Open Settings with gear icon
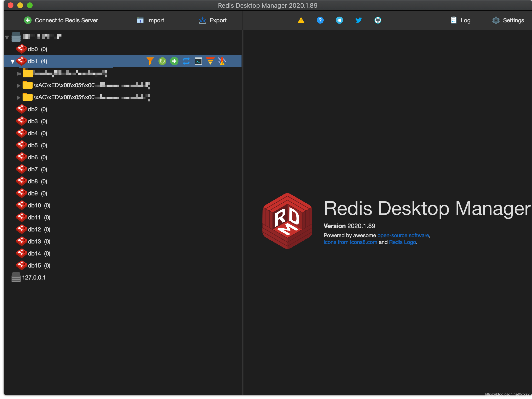 508,20
